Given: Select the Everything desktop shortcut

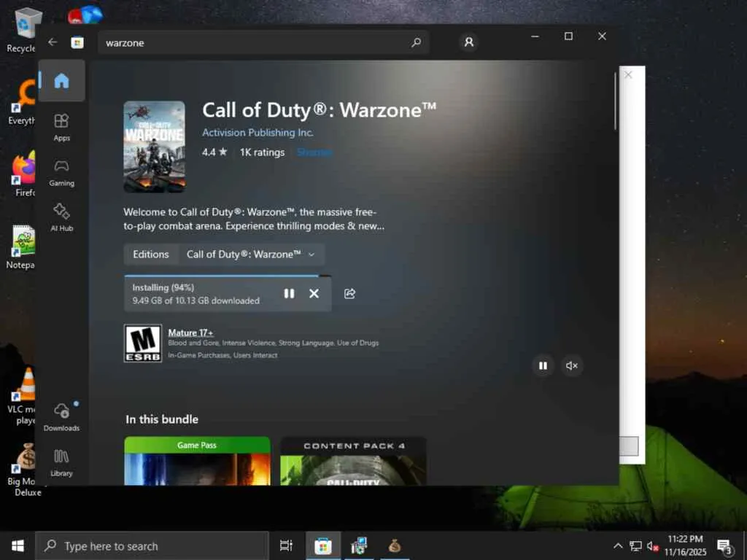Looking at the screenshot, I should 22,102.
